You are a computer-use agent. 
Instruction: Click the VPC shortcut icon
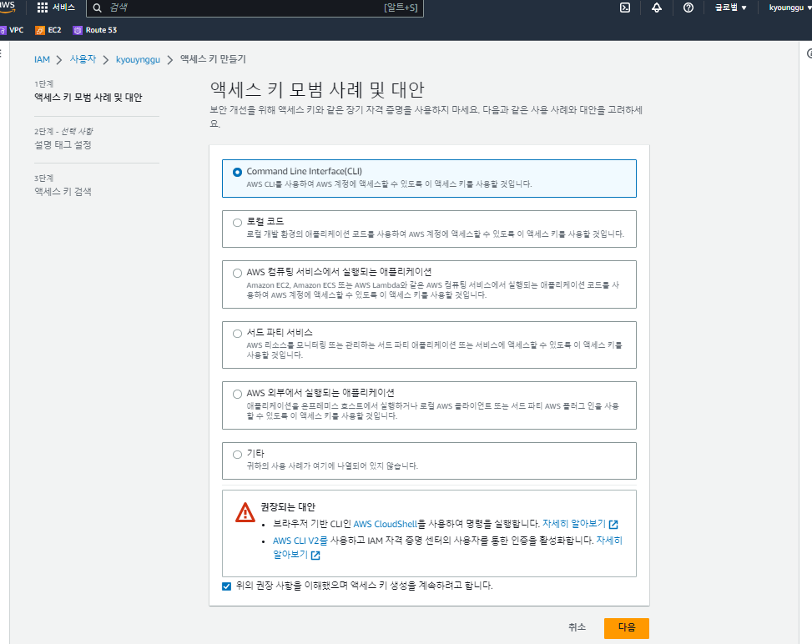tap(3, 30)
